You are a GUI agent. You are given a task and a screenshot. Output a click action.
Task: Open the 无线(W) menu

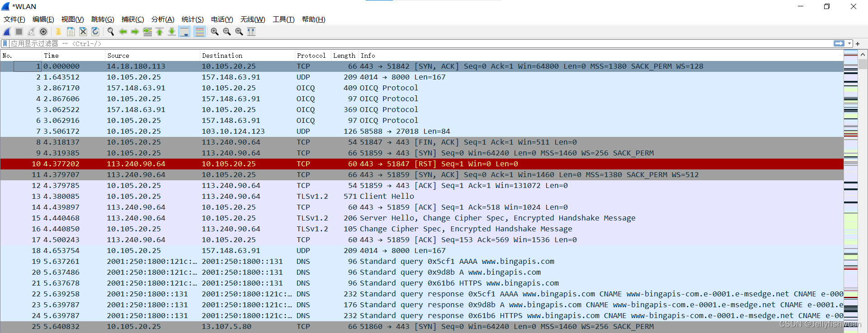tap(253, 19)
